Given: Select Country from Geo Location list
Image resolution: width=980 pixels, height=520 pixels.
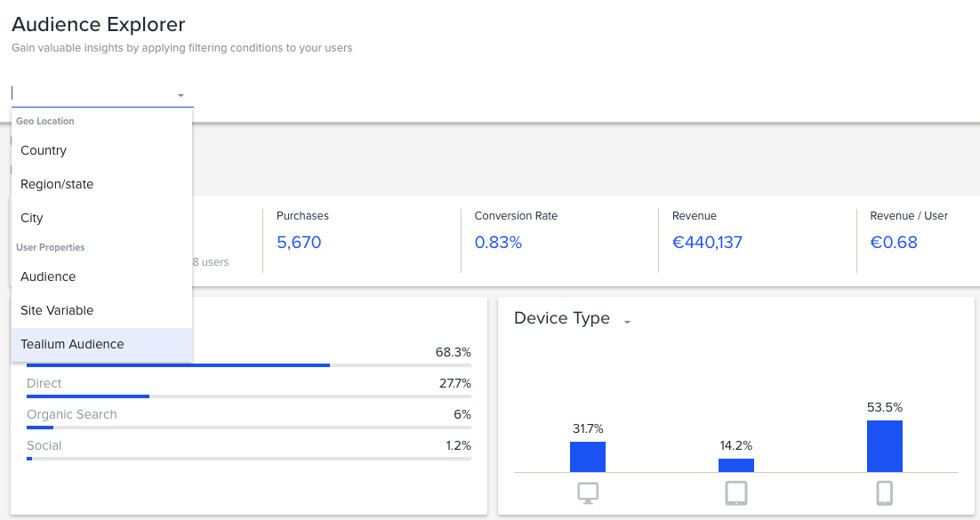Looking at the screenshot, I should coord(44,150).
